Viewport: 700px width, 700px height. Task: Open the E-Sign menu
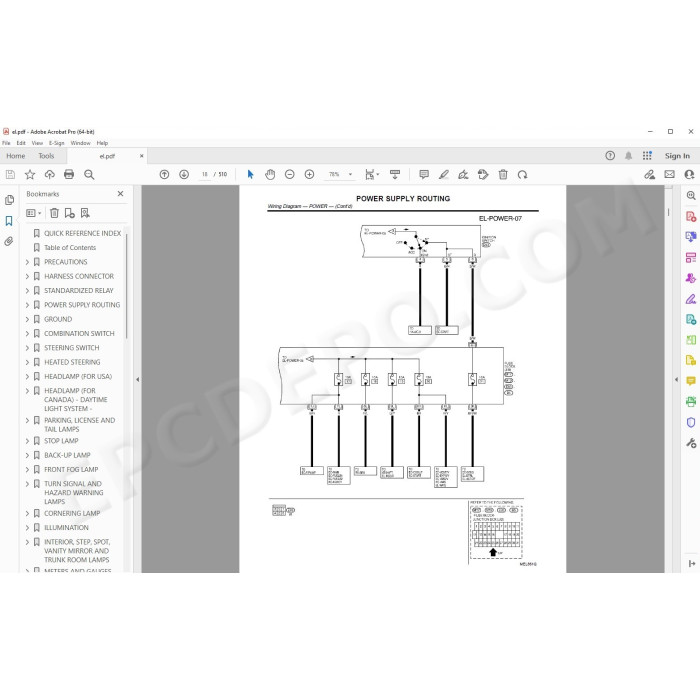[x=57, y=143]
